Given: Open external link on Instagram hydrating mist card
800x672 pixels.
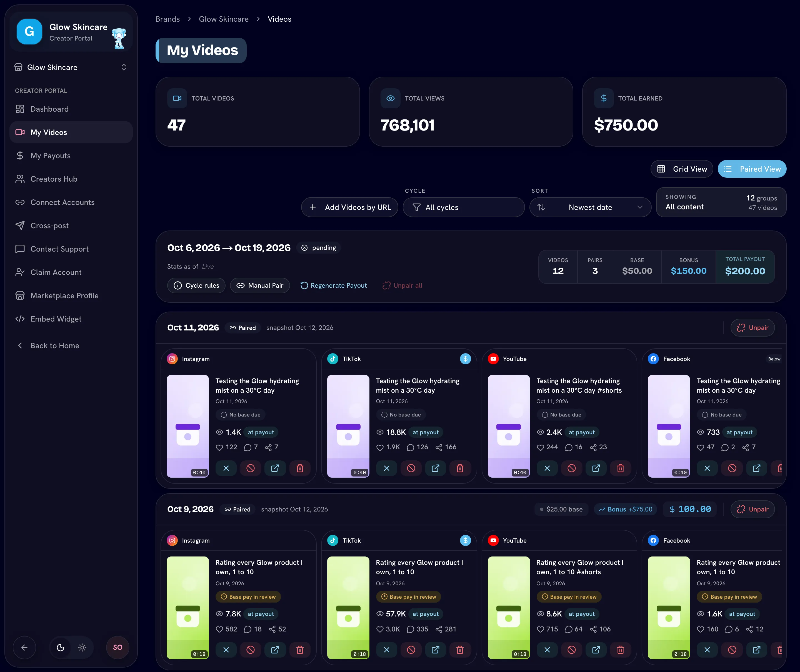Looking at the screenshot, I should (x=275, y=468).
